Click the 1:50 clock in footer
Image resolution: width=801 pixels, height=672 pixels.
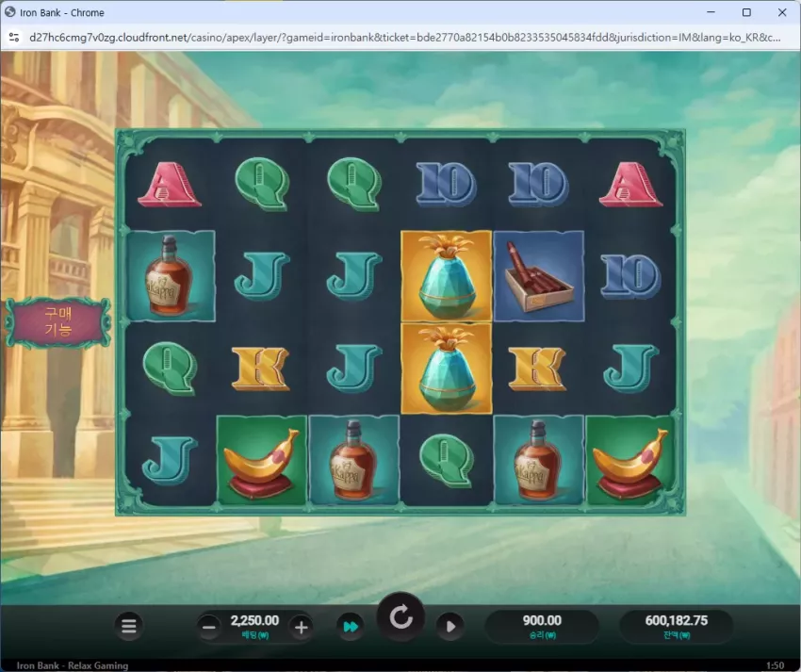tap(775, 665)
